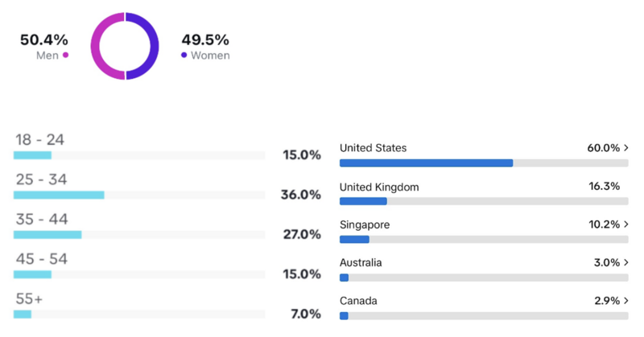Select the pink Men half of donut
Image resolution: width=644 pixels, height=337 pixels.
pos(107,46)
